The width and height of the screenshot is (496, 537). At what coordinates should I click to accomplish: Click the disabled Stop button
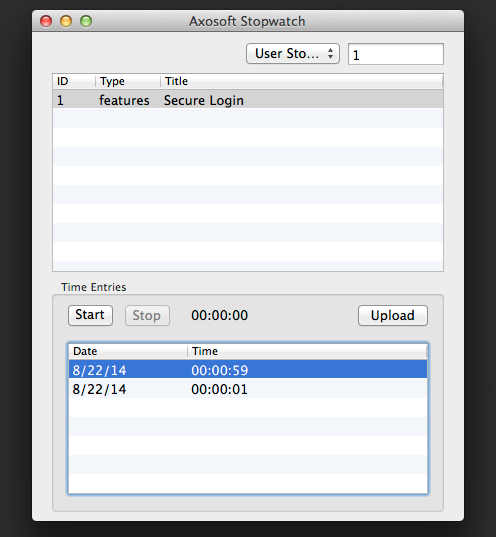pos(147,315)
